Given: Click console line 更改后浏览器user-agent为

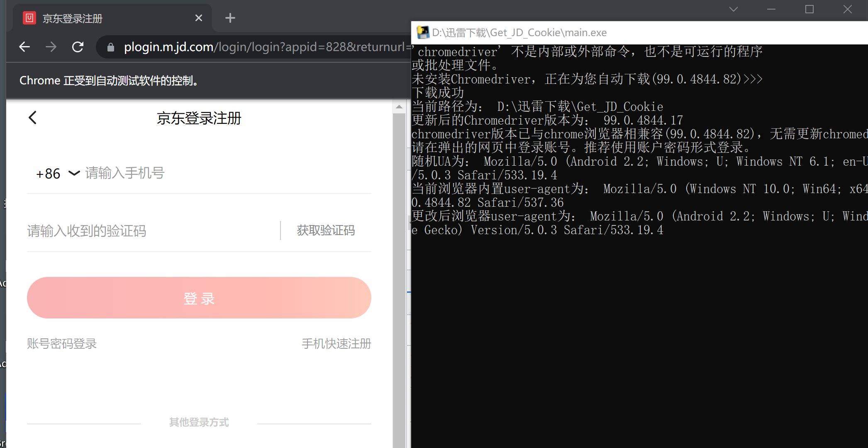Looking at the screenshot, I should click(639, 223).
